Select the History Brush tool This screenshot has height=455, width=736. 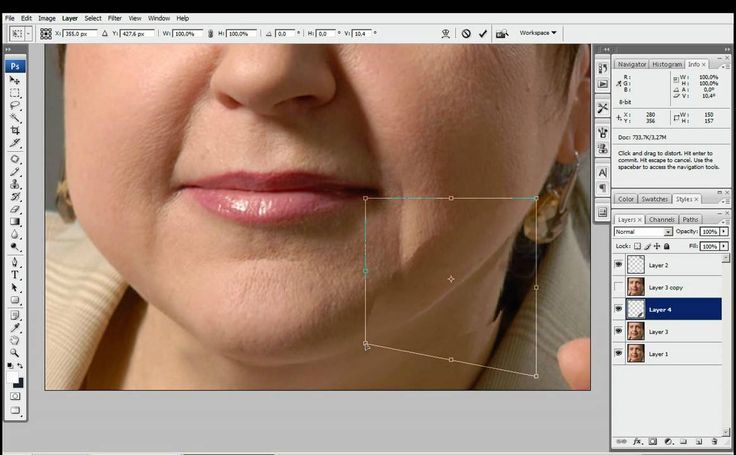(x=15, y=197)
